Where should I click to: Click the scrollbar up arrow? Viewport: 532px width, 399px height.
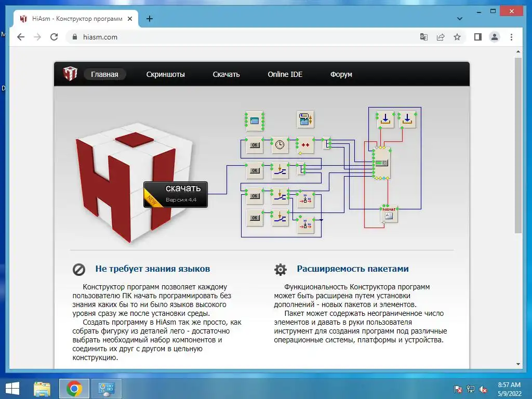(518, 51)
